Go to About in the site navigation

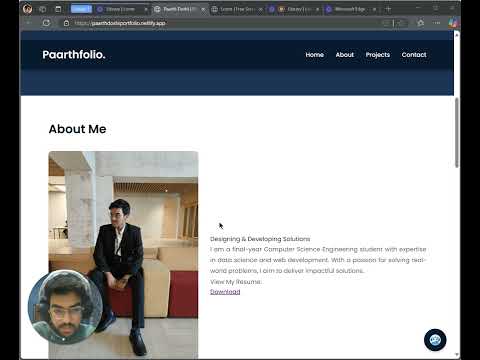(345, 55)
